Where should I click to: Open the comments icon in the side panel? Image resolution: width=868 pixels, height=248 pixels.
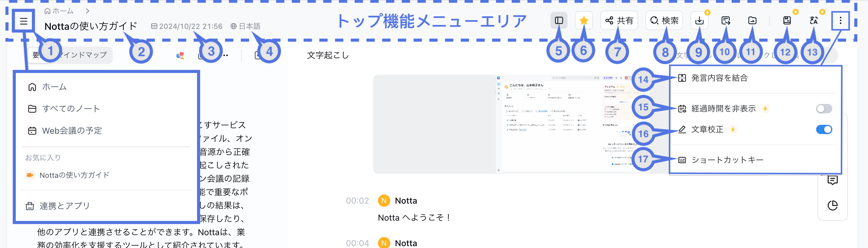pos(832,180)
